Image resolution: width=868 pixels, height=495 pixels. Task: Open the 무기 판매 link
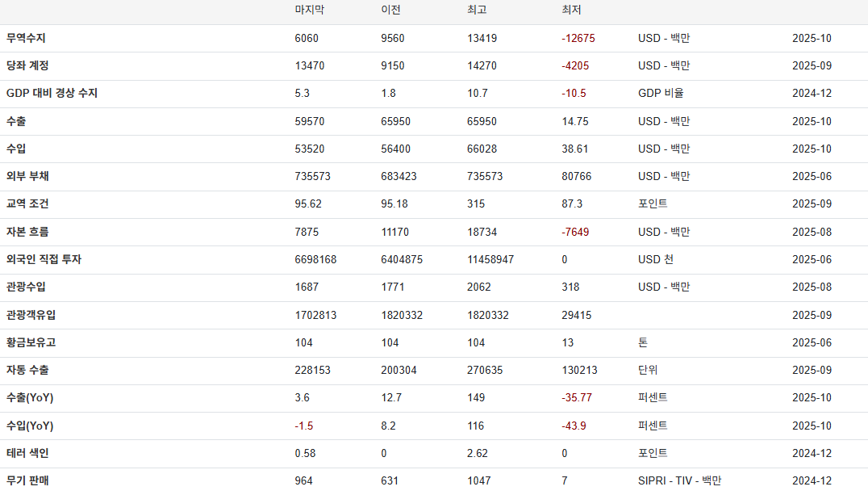point(27,480)
